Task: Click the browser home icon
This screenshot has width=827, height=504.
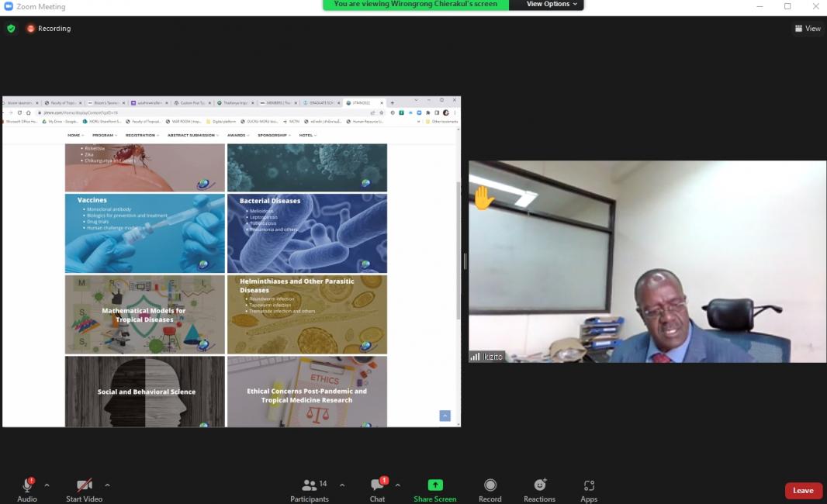Action: point(29,113)
